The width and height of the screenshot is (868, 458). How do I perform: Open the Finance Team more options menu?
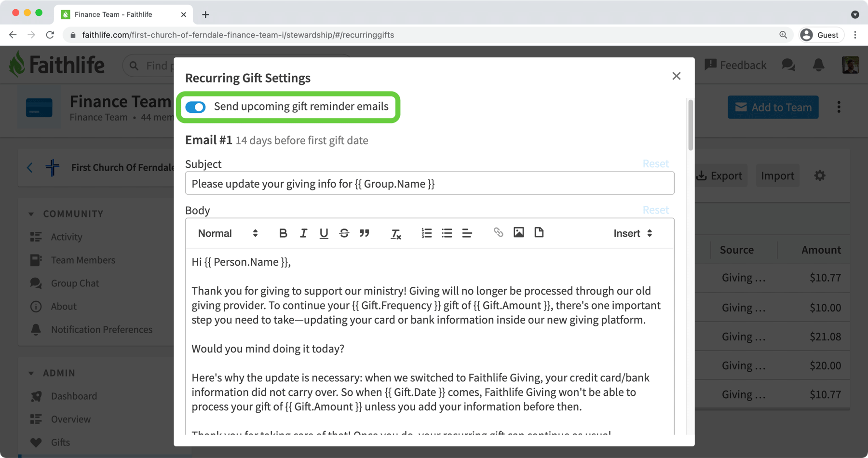(839, 108)
